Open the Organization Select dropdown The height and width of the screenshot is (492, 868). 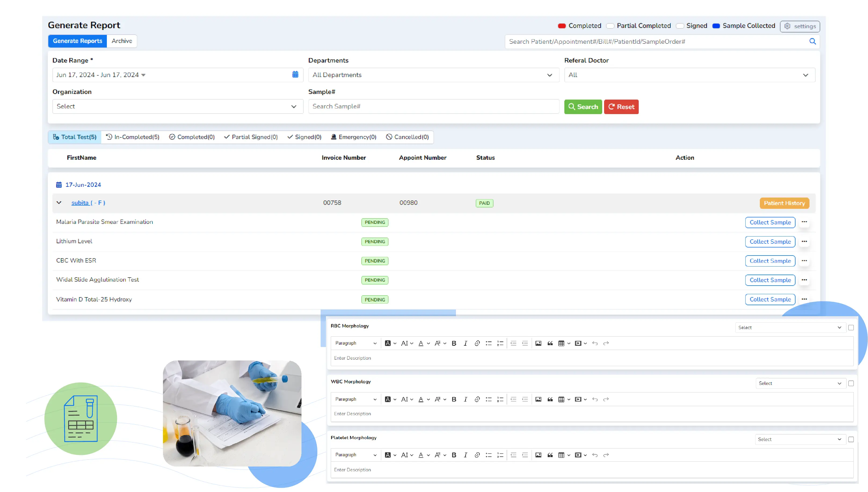click(x=177, y=106)
